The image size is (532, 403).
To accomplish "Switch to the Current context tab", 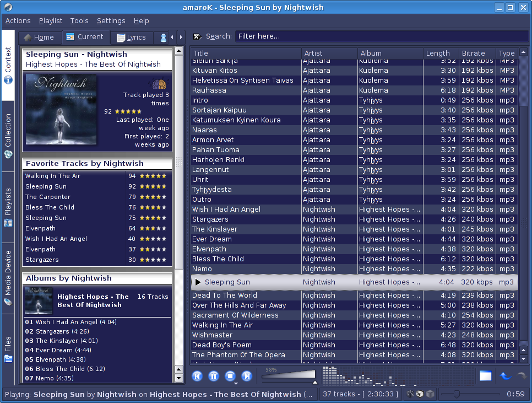I will tap(86, 37).
